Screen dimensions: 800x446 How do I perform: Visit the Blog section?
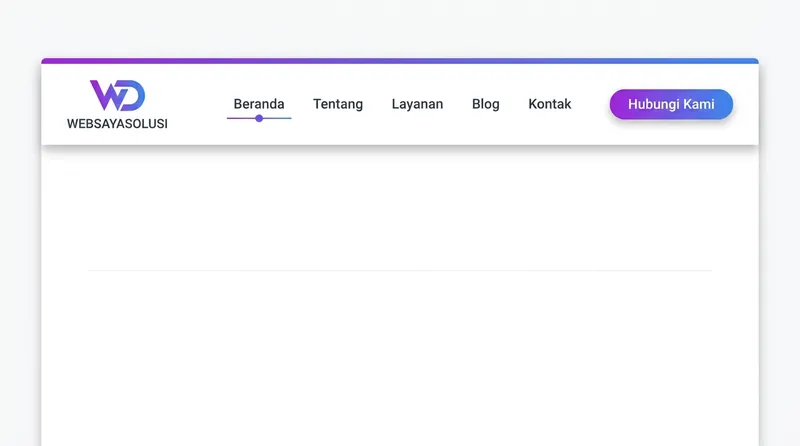pyautogui.click(x=486, y=104)
